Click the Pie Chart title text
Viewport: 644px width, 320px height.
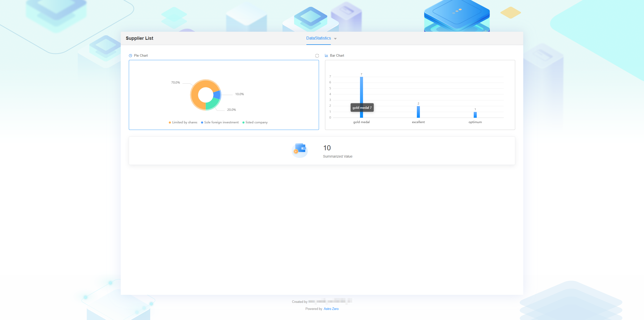click(141, 56)
